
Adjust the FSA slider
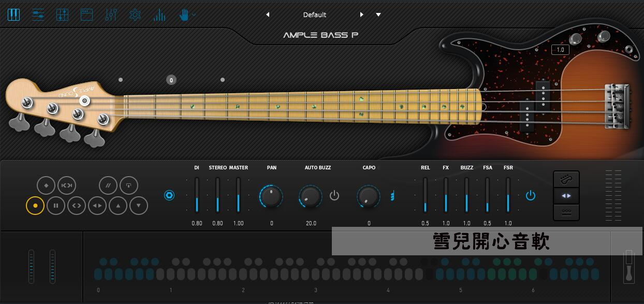(487, 195)
